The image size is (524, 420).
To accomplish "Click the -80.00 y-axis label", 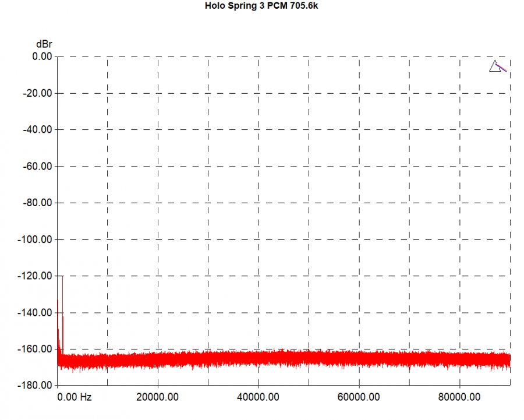I will point(37,203).
